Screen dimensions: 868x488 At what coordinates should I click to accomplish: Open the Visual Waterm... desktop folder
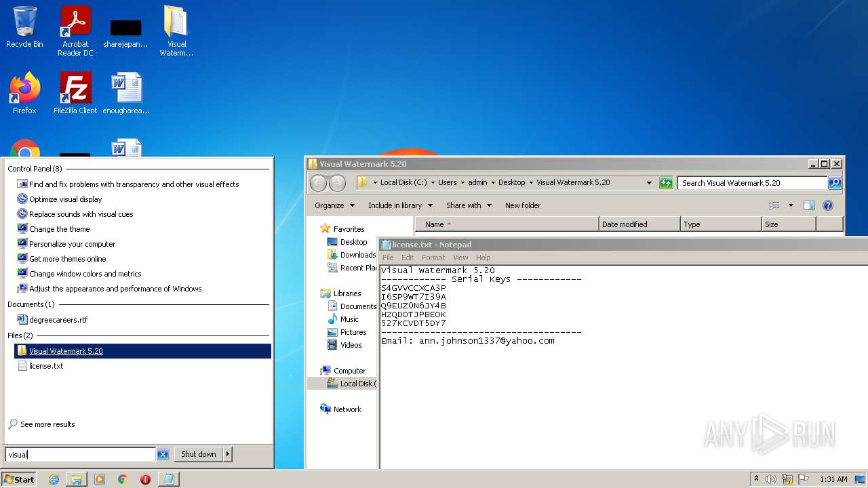tap(176, 30)
